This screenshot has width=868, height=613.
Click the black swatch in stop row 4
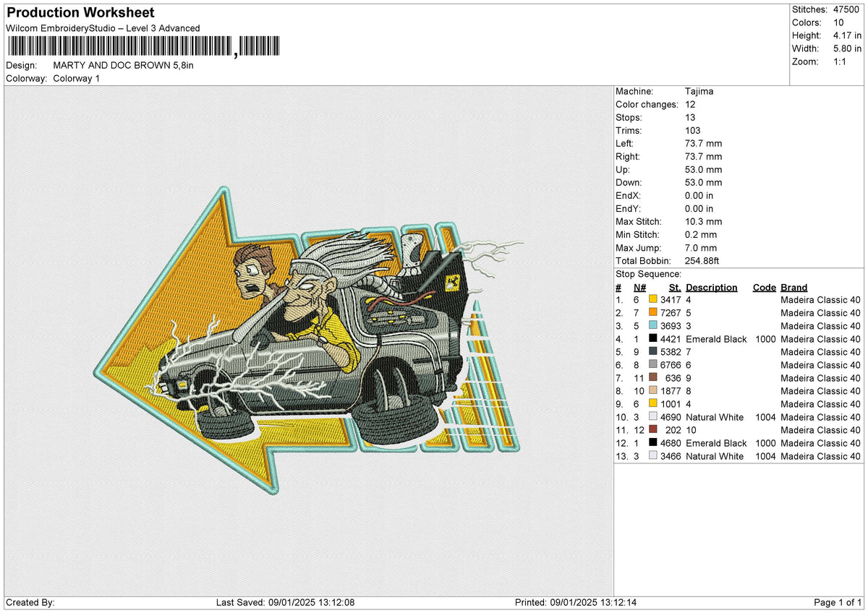653,338
